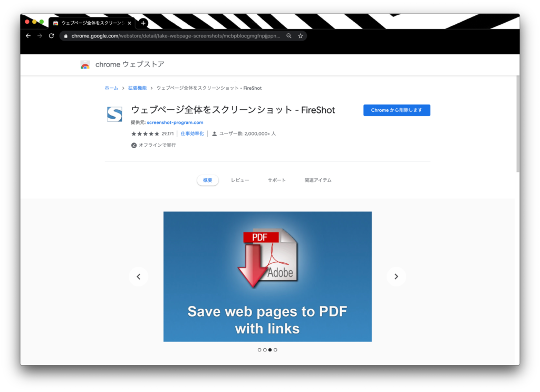
Task: Select the 概要 tab
Action: point(208,180)
